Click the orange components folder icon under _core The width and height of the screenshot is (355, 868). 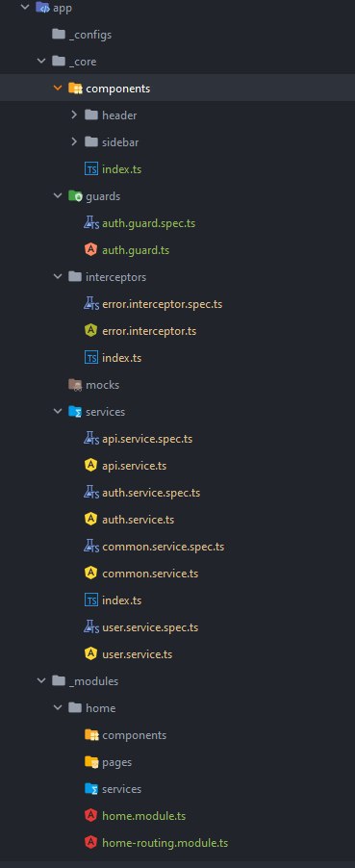(x=75, y=88)
